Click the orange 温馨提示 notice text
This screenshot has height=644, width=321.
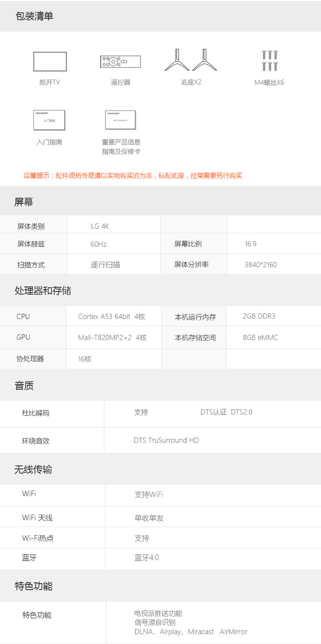tap(133, 176)
